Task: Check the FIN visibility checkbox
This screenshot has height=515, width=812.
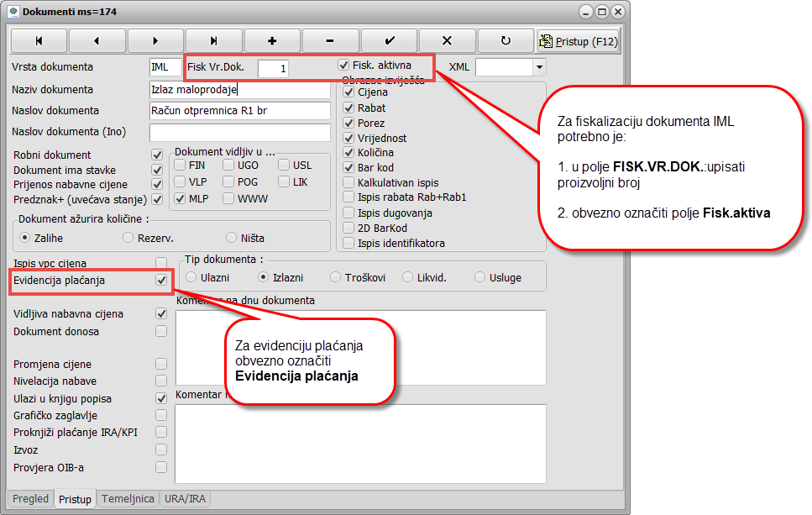Action: pyautogui.click(x=180, y=166)
